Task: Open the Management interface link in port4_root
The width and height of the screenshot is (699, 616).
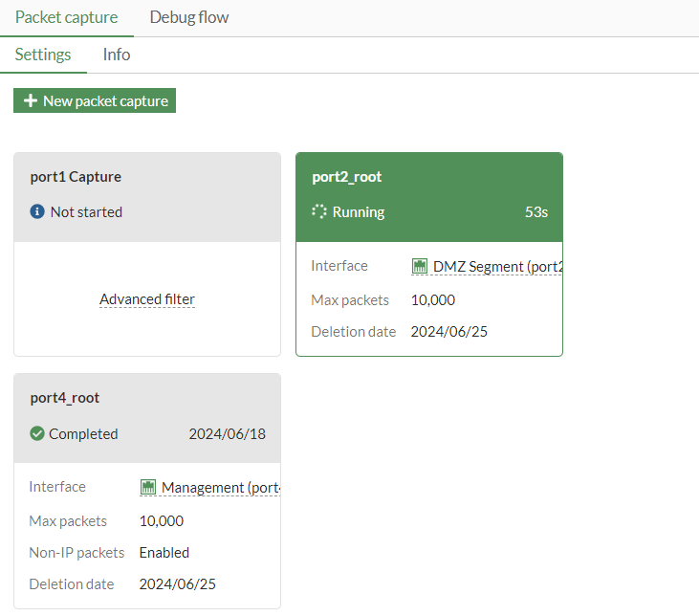Action: [x=220, y=488]
